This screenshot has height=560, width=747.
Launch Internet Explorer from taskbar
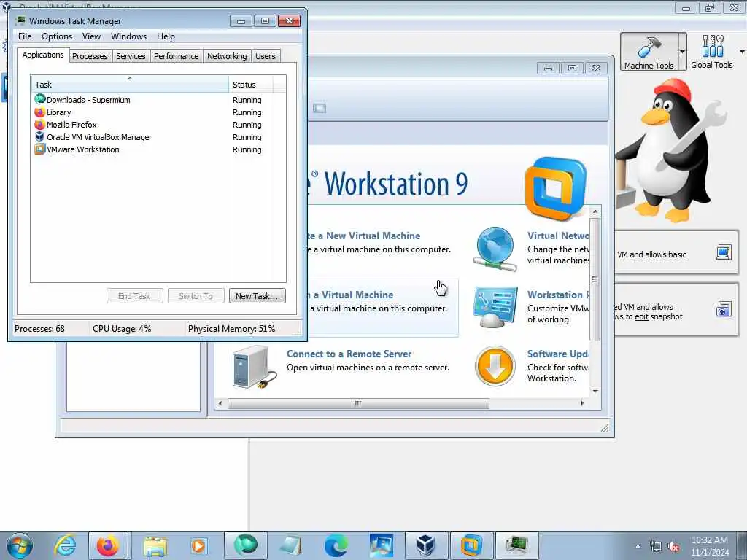65,545
